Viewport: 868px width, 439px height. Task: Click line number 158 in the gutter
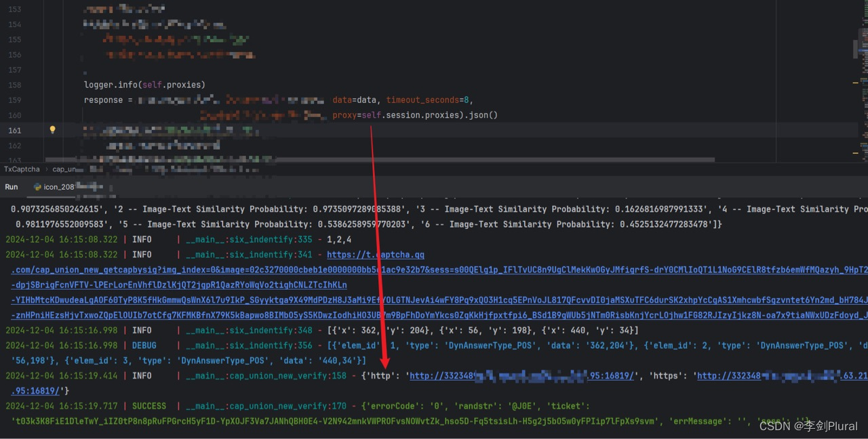tap(14, 85)
